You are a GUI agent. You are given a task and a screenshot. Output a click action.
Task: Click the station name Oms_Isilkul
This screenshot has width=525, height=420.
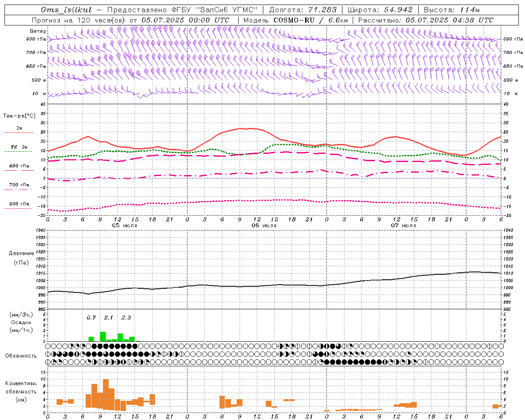(x=66, y=10)
